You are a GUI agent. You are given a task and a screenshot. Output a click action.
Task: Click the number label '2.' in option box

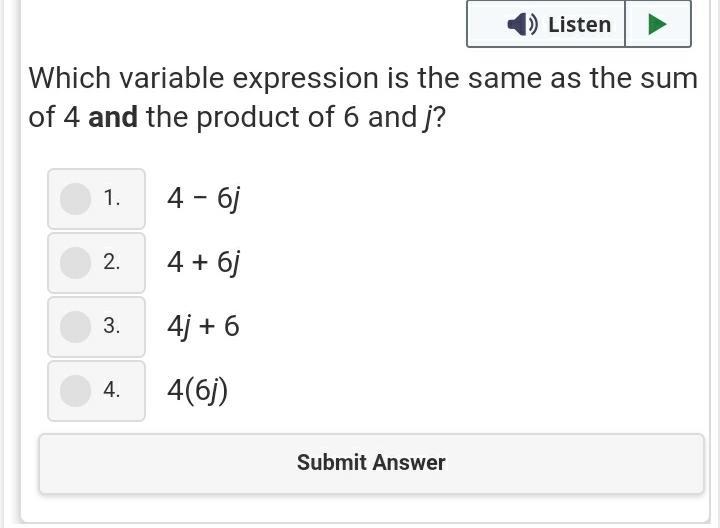[111, 262]
